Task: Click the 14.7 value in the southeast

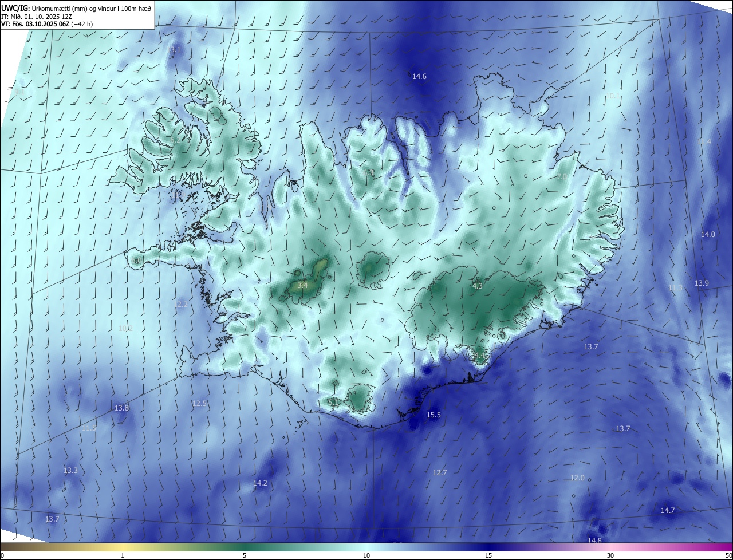Action: pos(668,510)
